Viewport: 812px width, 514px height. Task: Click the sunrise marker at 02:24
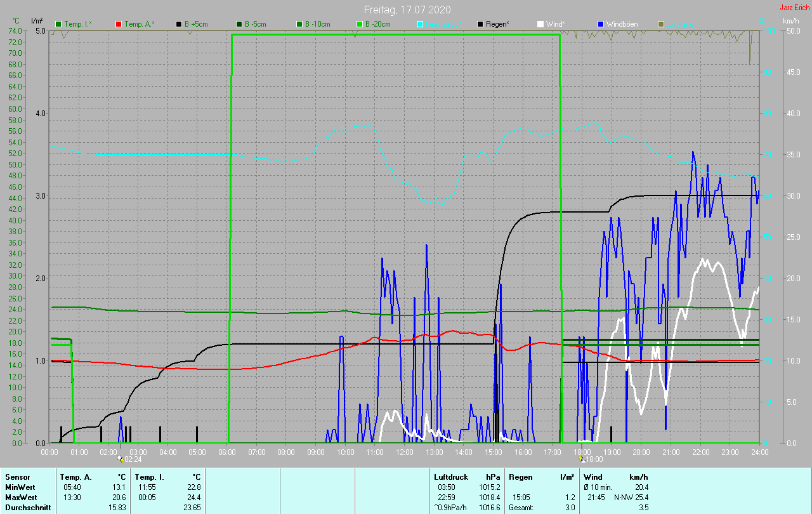pos(121,459)
